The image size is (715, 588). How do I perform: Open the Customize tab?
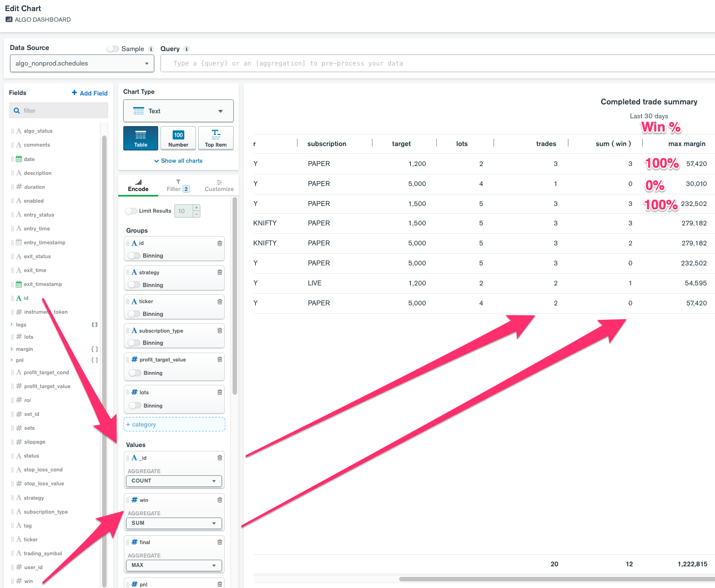pyautogui.click(x=219, y=185)
